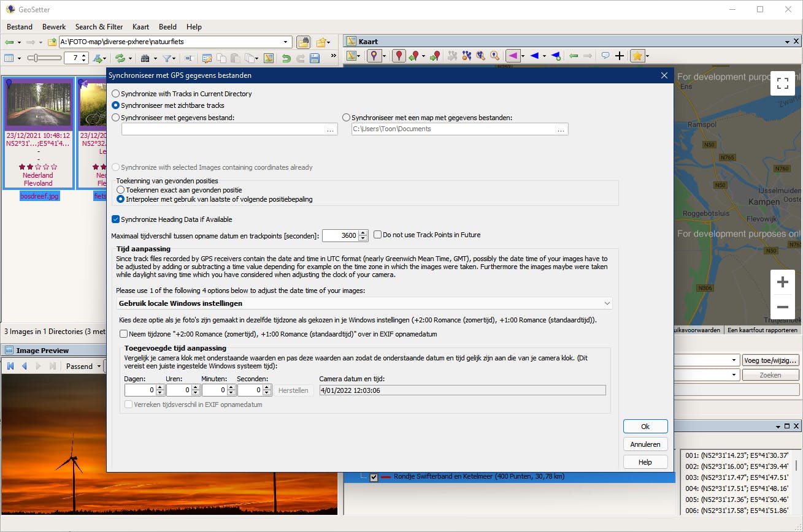Select 'Synchronize with Tracks in Current Directory' radio

[116, 94]
